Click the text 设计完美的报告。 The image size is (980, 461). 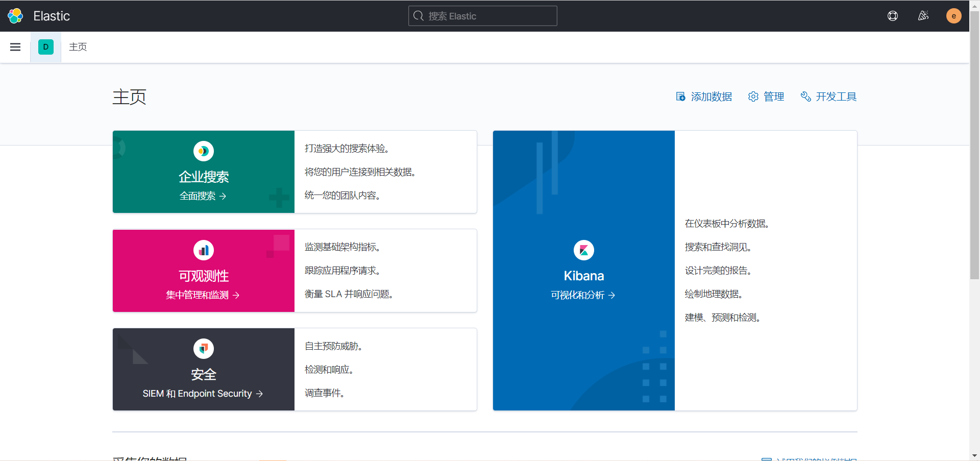click(719, 271)
